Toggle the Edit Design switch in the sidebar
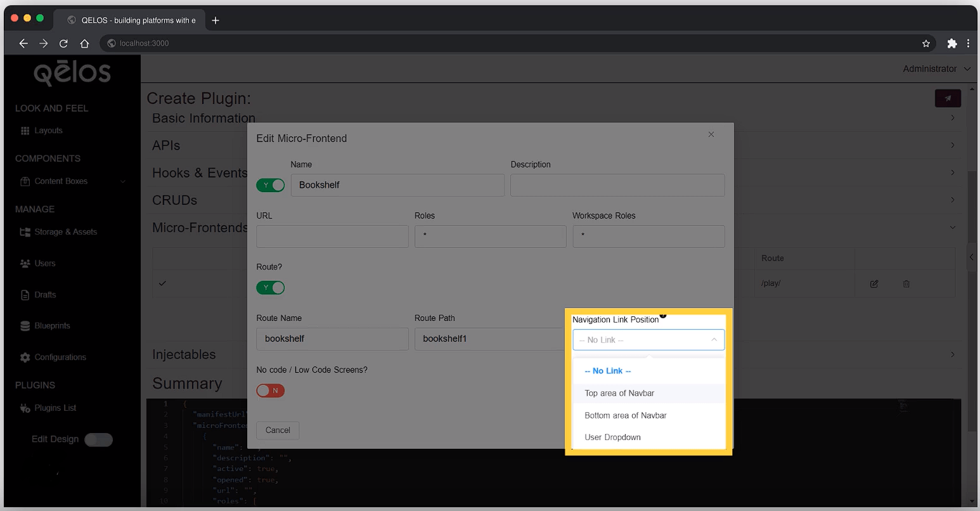The height and width of the screenshot is (511, 980). pos(98,439)
